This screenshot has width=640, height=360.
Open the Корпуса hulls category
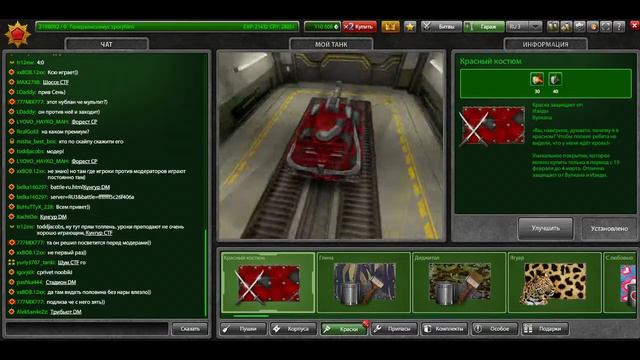(293, 329)
